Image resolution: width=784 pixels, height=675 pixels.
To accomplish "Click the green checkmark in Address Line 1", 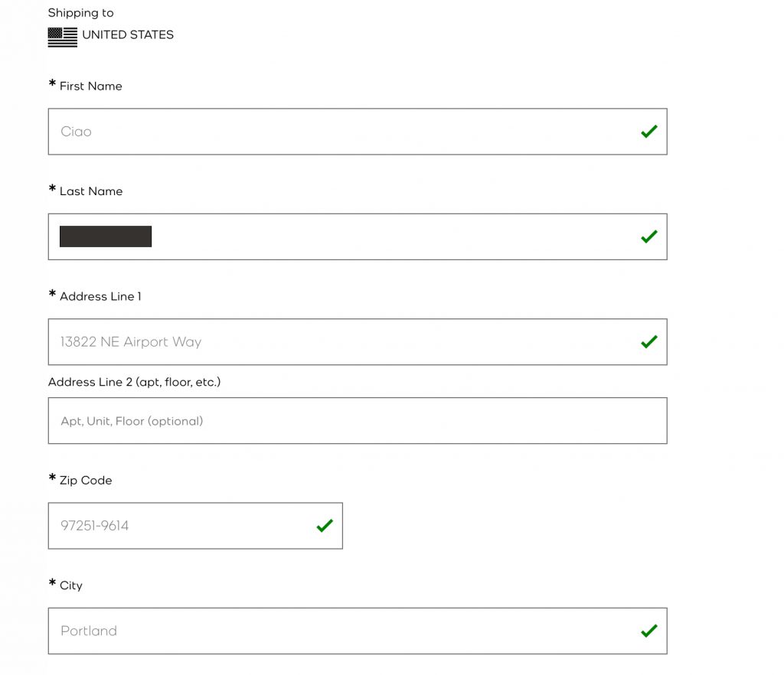I will [649, 341].
